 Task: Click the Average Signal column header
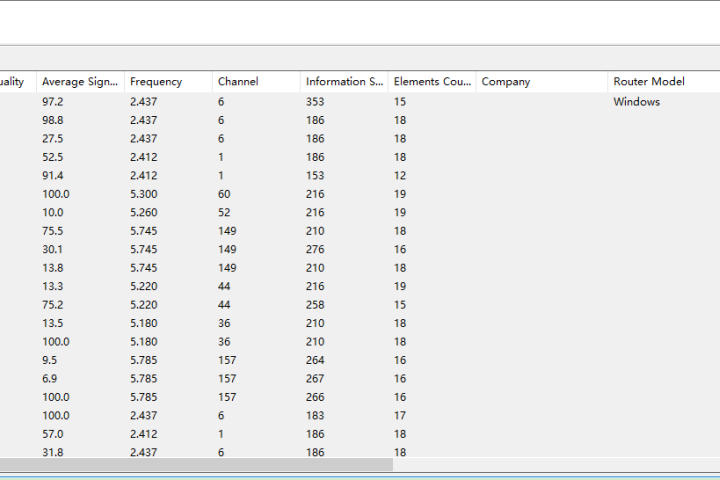click(x=80, y=82)
